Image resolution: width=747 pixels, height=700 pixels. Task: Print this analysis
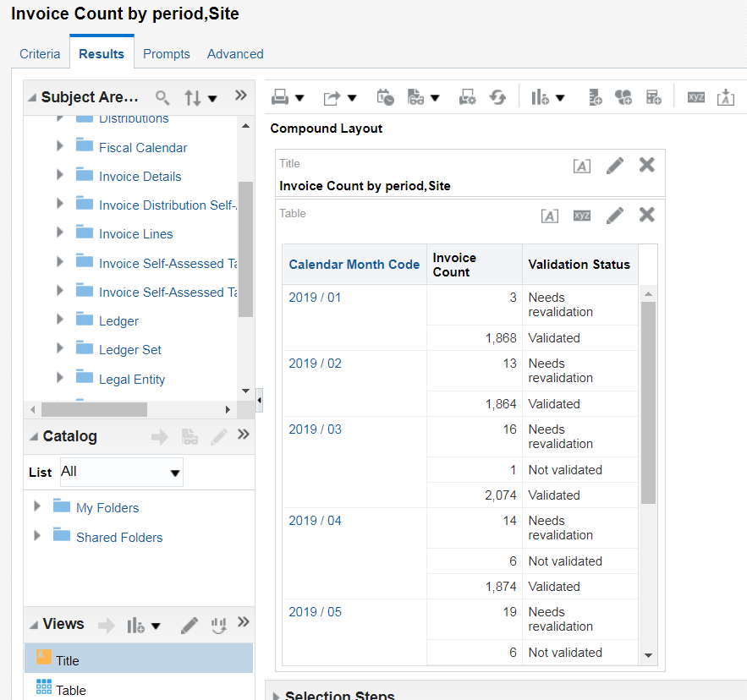pos(281,97)
